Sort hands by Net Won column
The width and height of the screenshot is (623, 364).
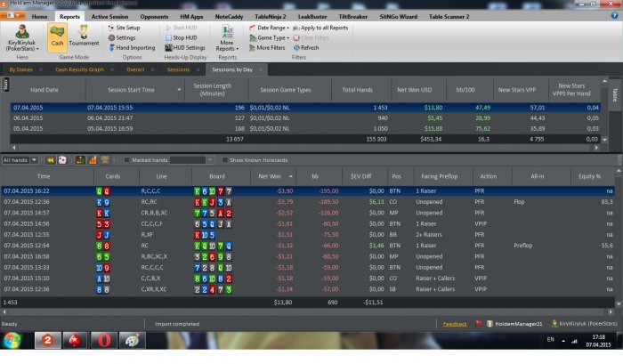pos(274,176)
